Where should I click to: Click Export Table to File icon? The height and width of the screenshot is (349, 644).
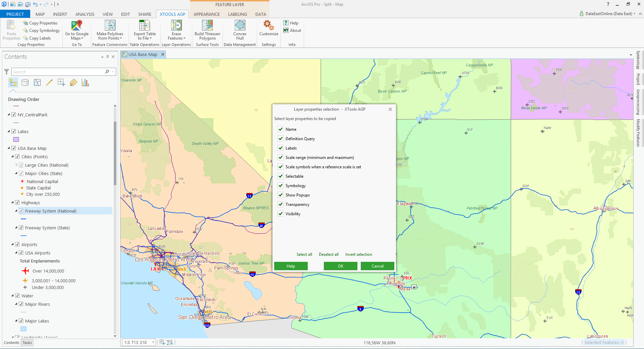tap(144, 25)
